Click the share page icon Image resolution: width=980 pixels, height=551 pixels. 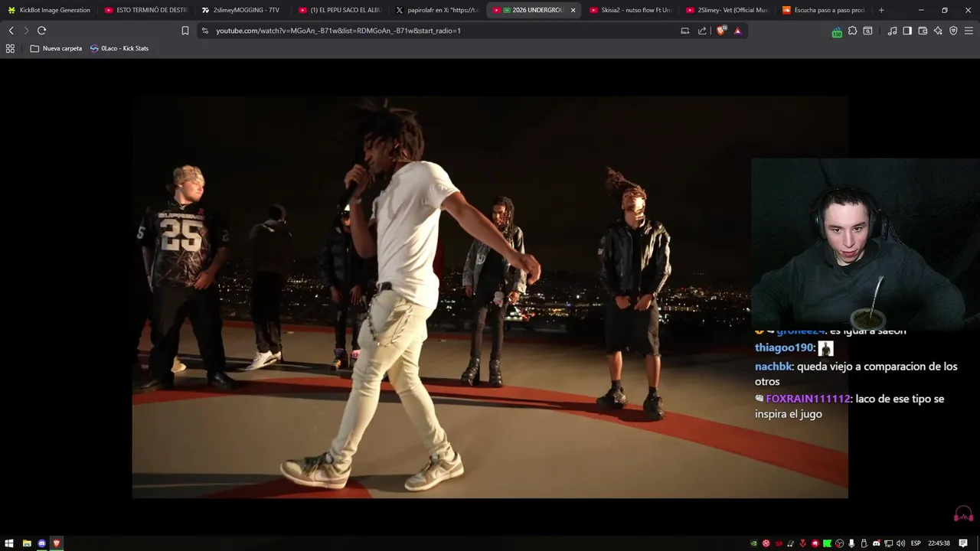[702, 31]
